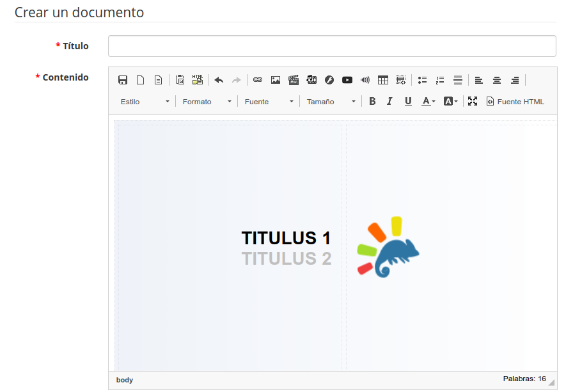Screen dimensions: 566x392
Task: Click the editor resize handle corner
Action: 551,382
